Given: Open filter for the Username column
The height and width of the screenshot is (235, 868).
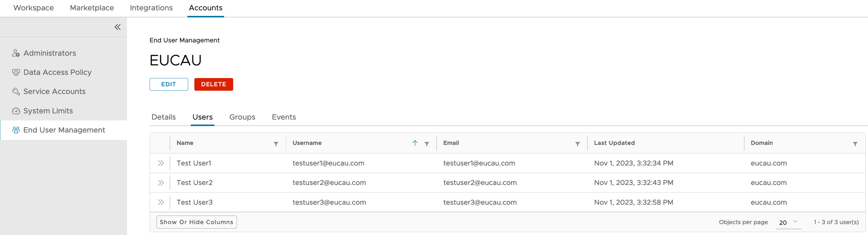Looking at the screenshot, I should point(427,144).
